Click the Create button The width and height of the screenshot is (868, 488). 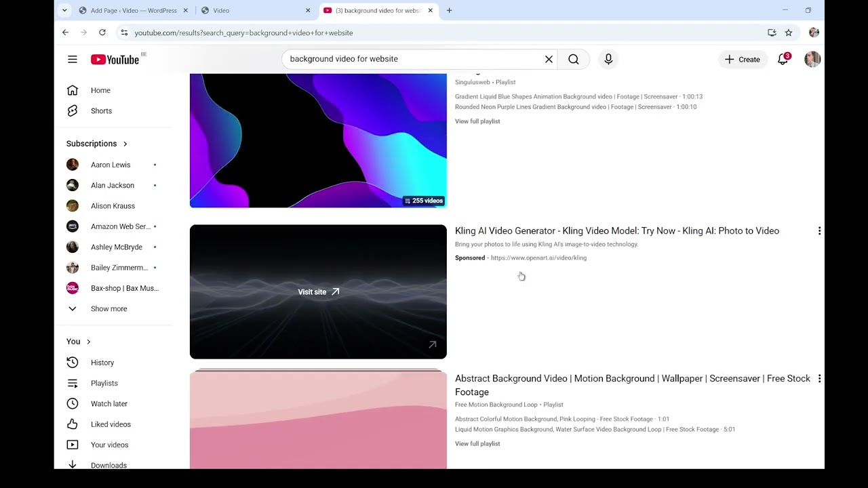click(742, 60)
